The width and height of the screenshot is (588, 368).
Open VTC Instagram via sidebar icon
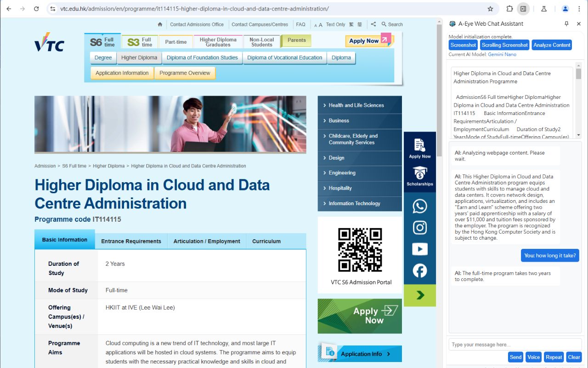coord(419,228)
